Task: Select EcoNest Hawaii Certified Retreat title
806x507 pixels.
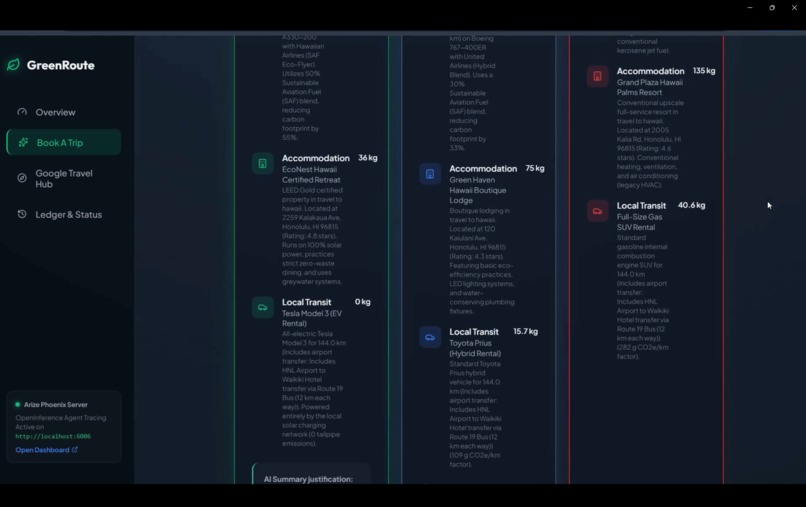Action: click(311, 174)
